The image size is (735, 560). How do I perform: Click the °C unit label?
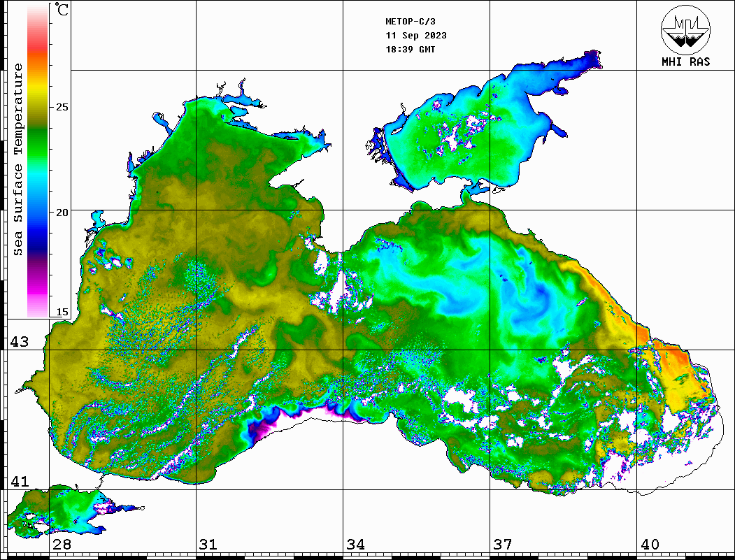tap(62, 9)
